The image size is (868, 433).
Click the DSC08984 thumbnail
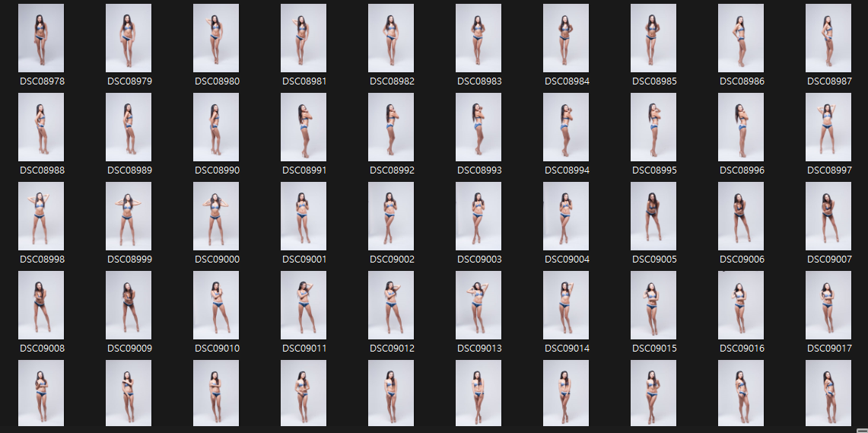pyautogui.click(x=566, y=38)
